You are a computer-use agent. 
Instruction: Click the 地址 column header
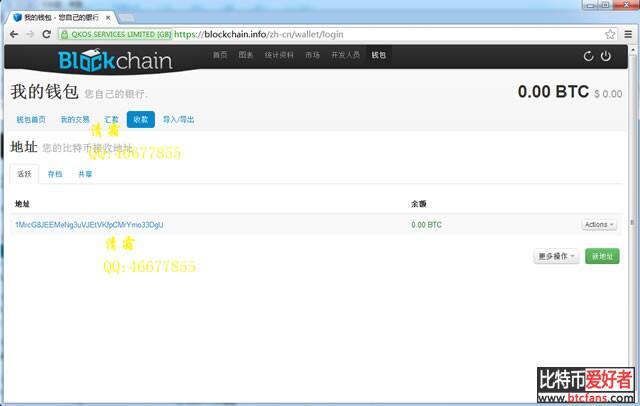pos(22,204)
